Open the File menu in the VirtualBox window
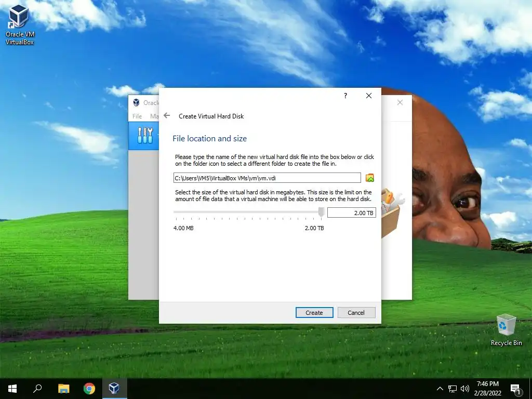 point(137,116)
